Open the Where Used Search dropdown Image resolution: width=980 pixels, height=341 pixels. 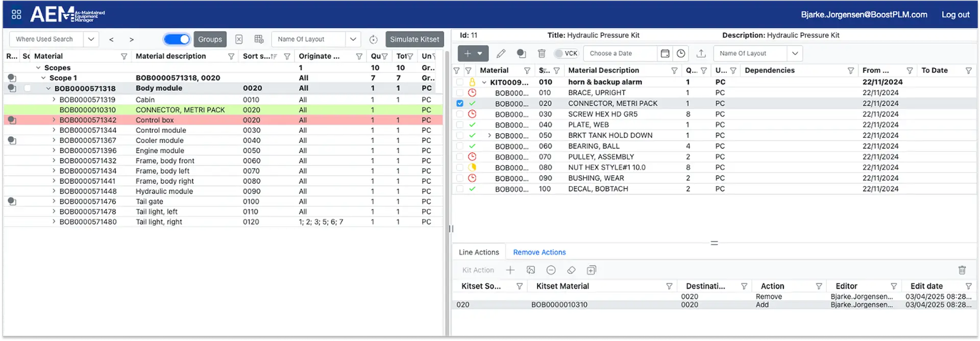tap(91, 39)
